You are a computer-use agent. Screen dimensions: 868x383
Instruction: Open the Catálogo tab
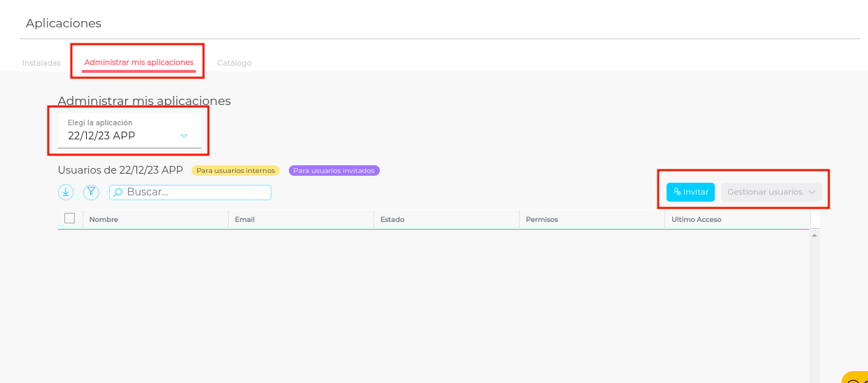click(234, 63)
